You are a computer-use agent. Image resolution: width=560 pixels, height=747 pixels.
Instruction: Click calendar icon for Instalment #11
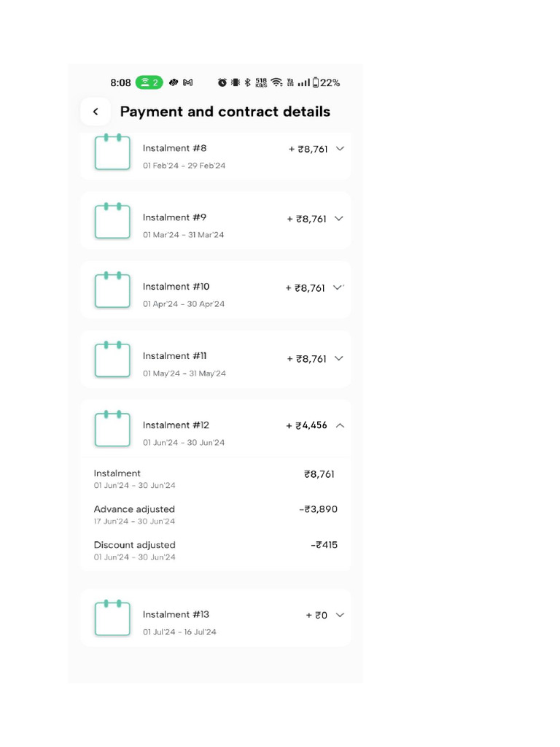[x=112, y=360]
